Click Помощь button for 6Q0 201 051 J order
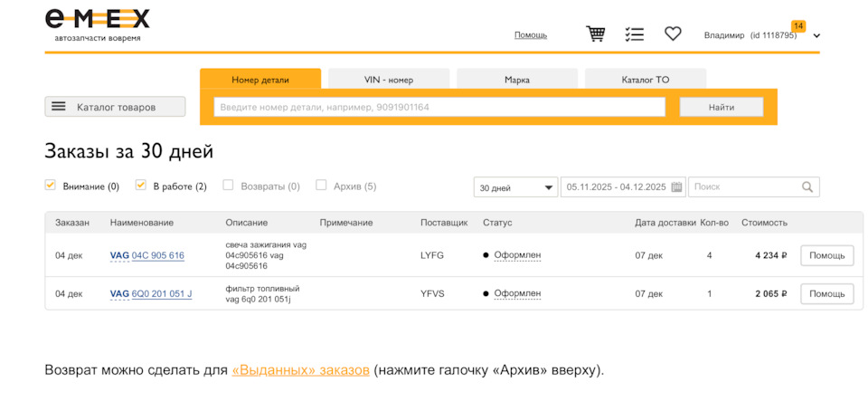Image resolution: width=868 pixels, height=401 pixels. click(827, 293)
